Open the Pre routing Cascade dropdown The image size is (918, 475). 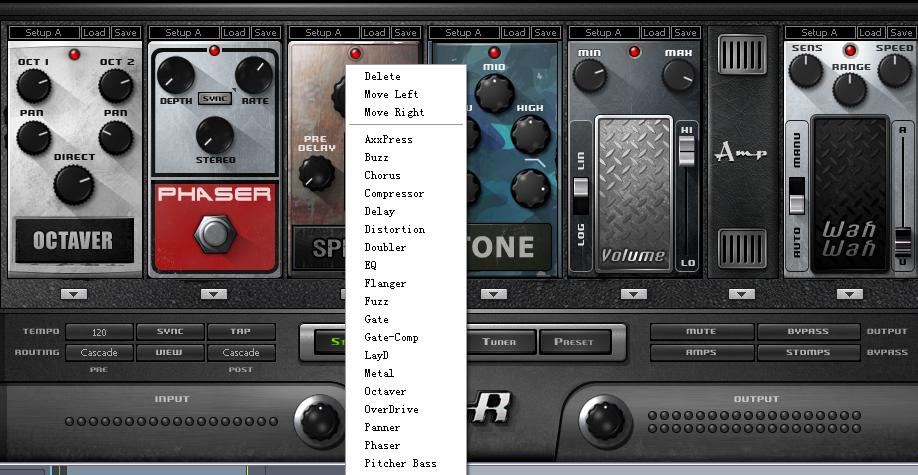[99, 353]
